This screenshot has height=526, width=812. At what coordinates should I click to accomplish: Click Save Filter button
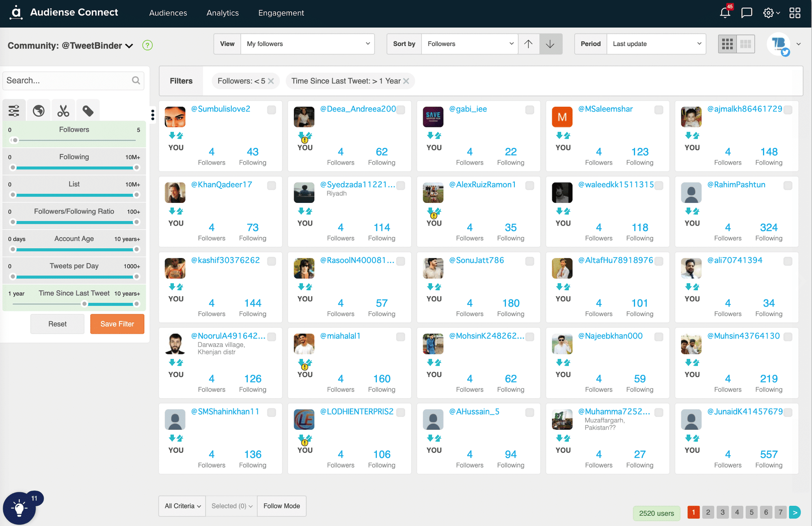click(x=117, y=323)
